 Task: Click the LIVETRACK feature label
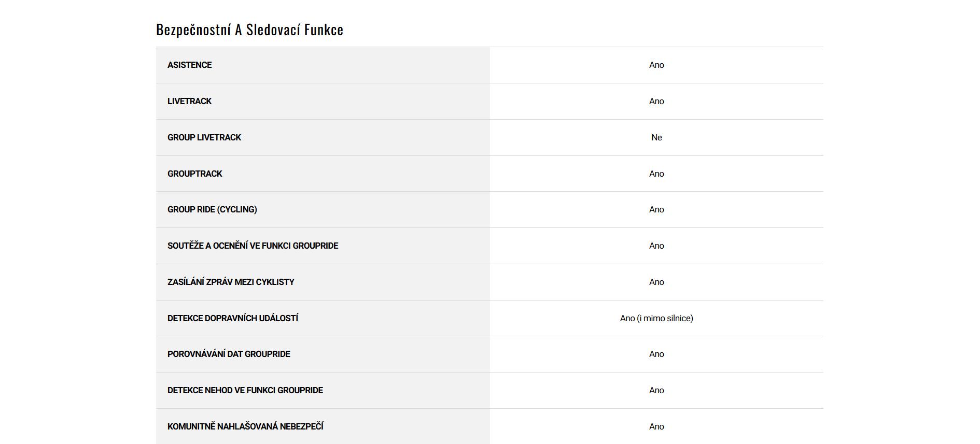point(189,101)
